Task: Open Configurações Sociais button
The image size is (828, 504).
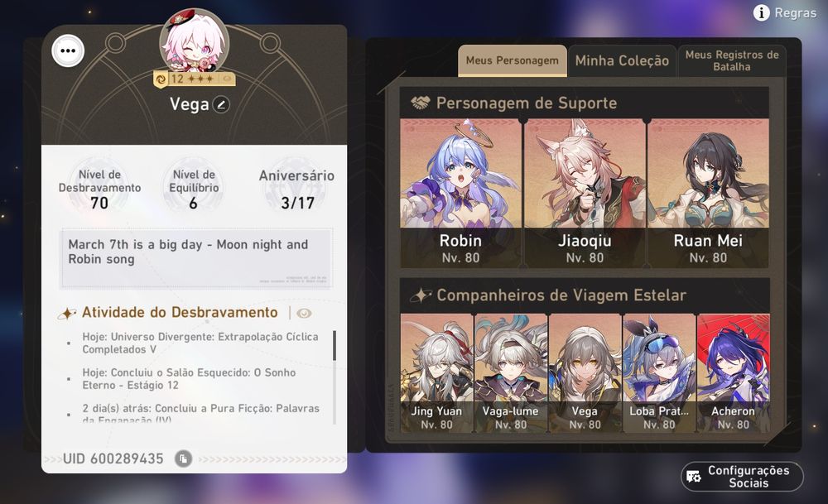Action: pyautogui.click(x=743, y=477)
